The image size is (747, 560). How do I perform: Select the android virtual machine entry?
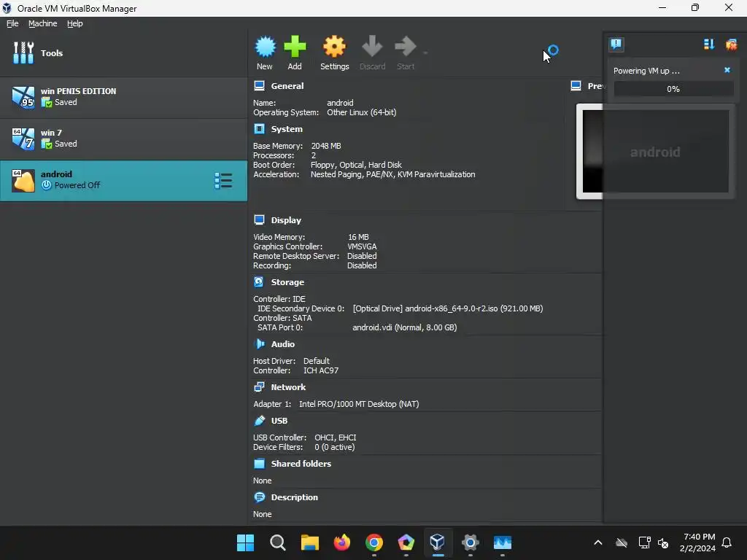point(123,181)
